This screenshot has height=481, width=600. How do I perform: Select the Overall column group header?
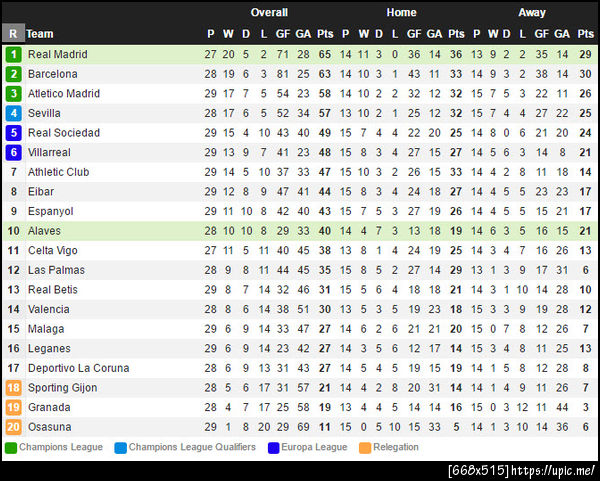click(x=269, y=13)
